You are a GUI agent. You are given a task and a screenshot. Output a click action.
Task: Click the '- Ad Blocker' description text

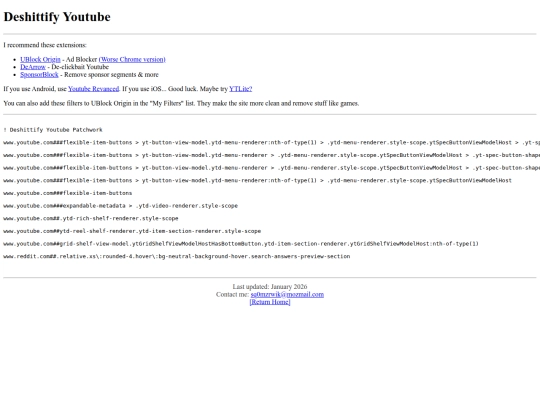(x=80, y=59)
